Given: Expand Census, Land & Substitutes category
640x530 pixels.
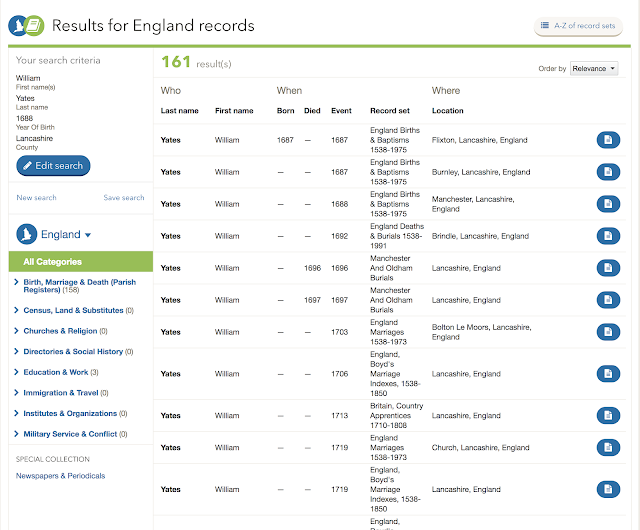Looking at the screenshot, I should point(73,310).
